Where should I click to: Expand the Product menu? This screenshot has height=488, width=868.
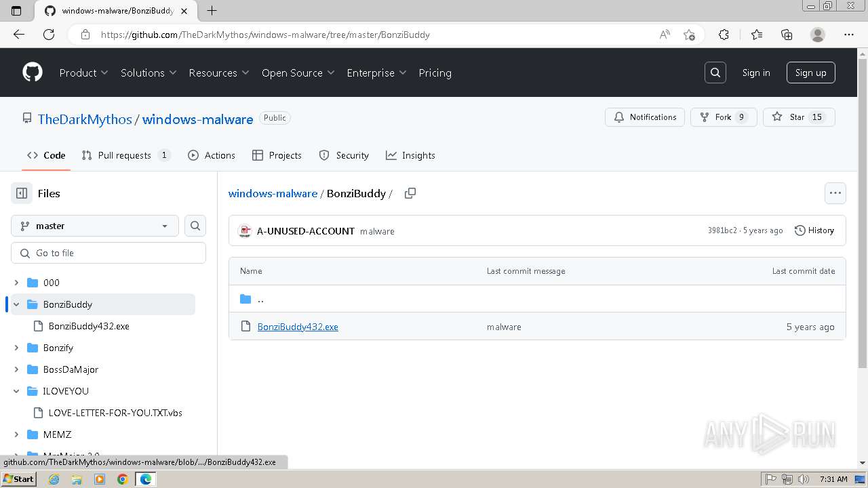[83, 73]
